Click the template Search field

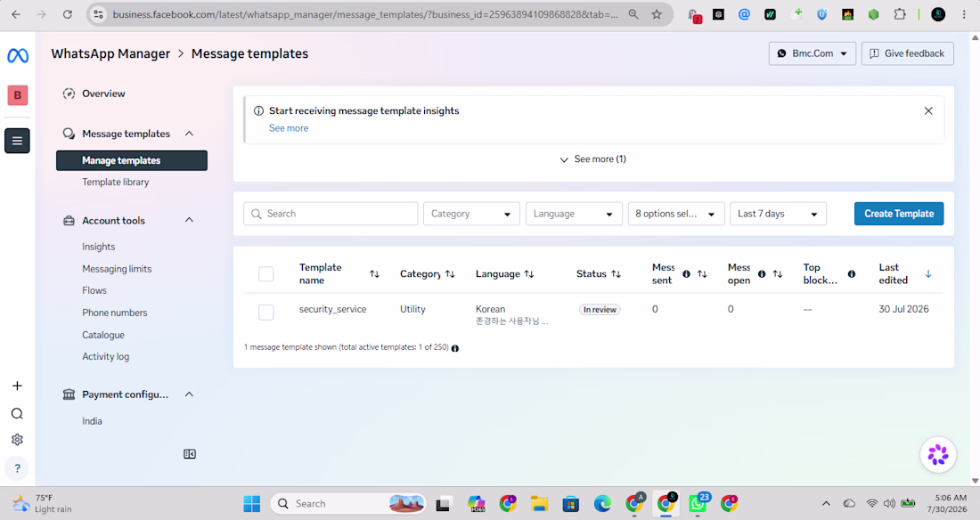tap(331, 214)
